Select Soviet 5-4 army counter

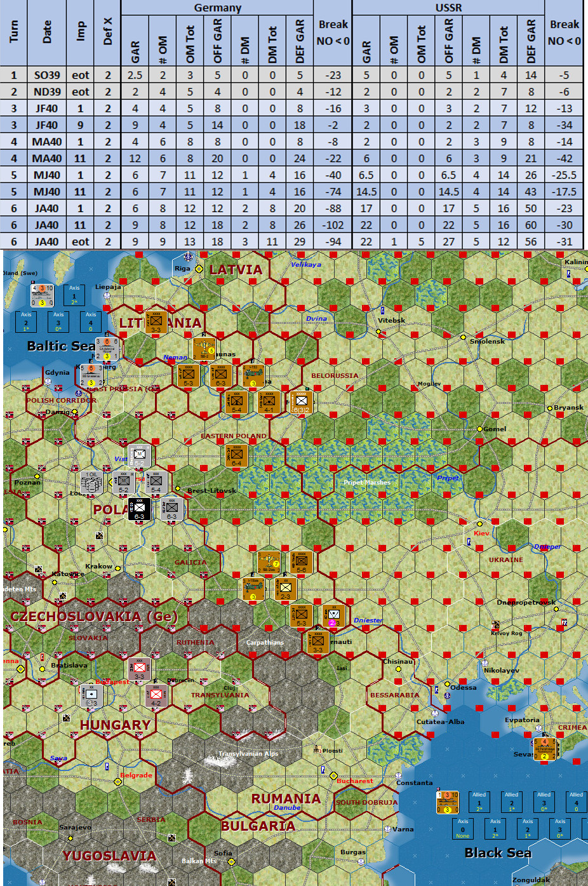point(236,402)
